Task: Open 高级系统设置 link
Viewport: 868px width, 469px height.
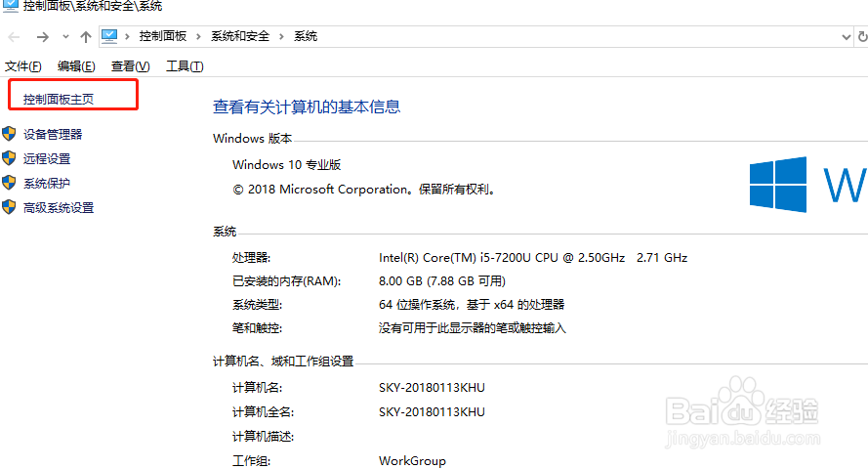Action: pos(59,208)
